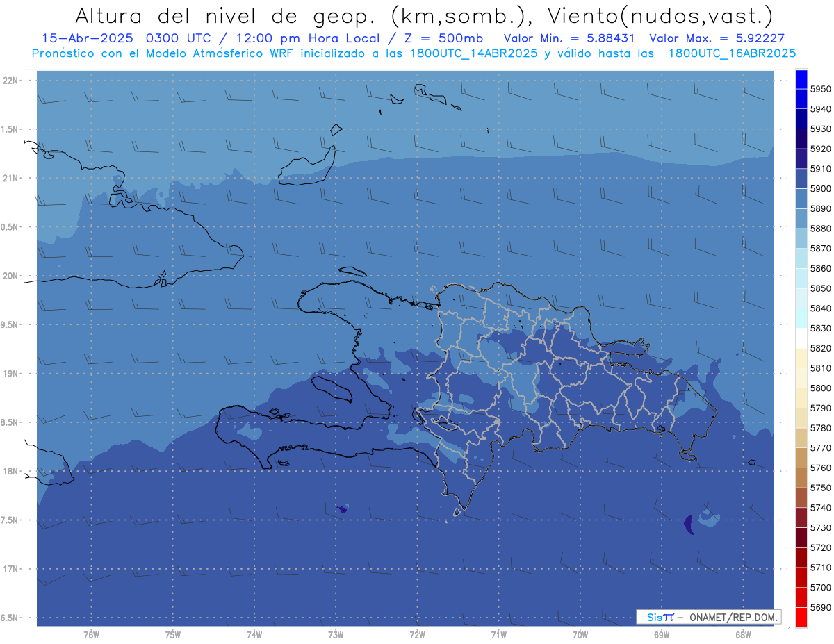Click the '5720' color bar value
The width and height of the screenshot is (834, 644).
click(x=821, y=547)
